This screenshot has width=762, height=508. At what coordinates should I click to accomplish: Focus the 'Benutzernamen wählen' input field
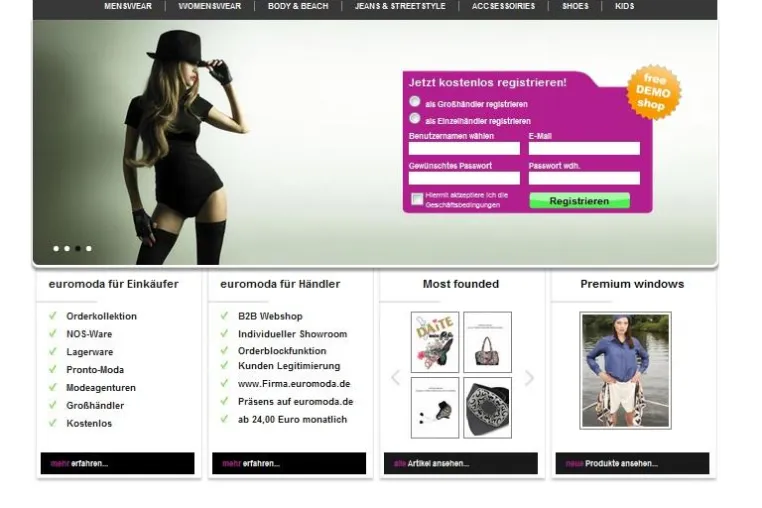[464, 148]
